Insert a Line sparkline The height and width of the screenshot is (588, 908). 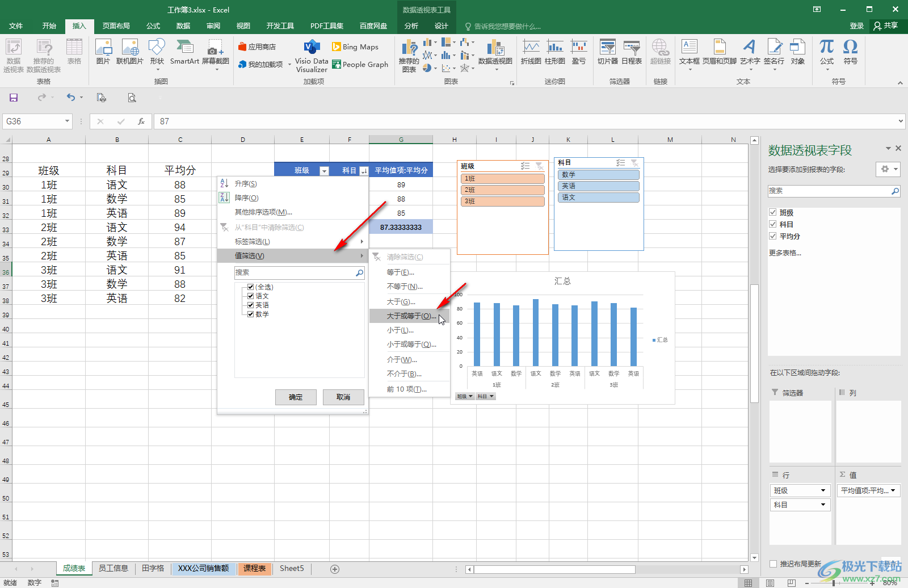(531, 52)
